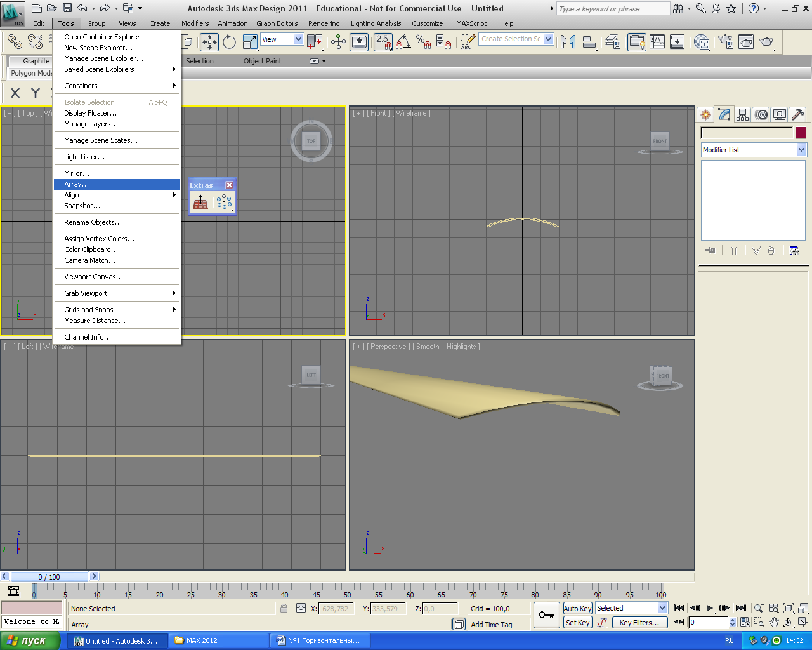Click the Configure Modifier Sets icon

794,251
